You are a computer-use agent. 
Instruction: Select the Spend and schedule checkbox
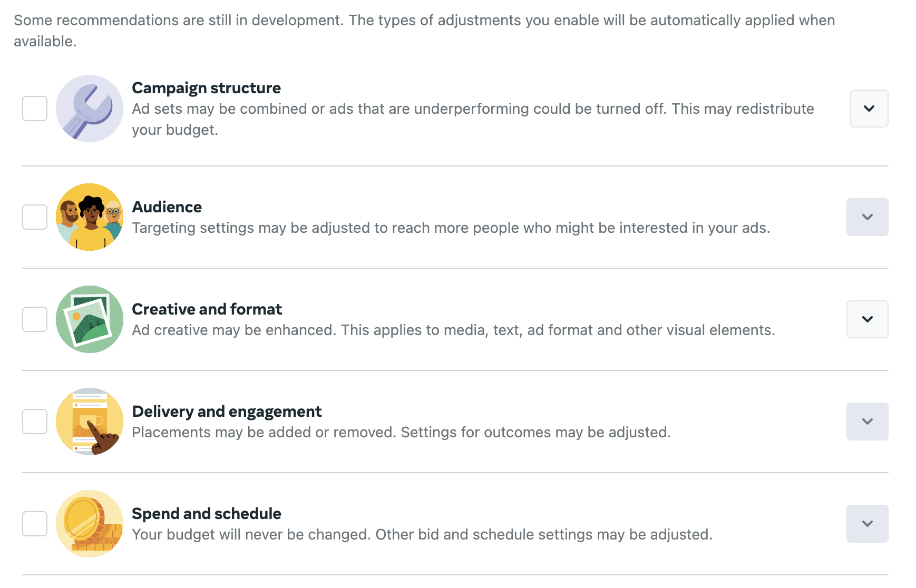point(35,524)
